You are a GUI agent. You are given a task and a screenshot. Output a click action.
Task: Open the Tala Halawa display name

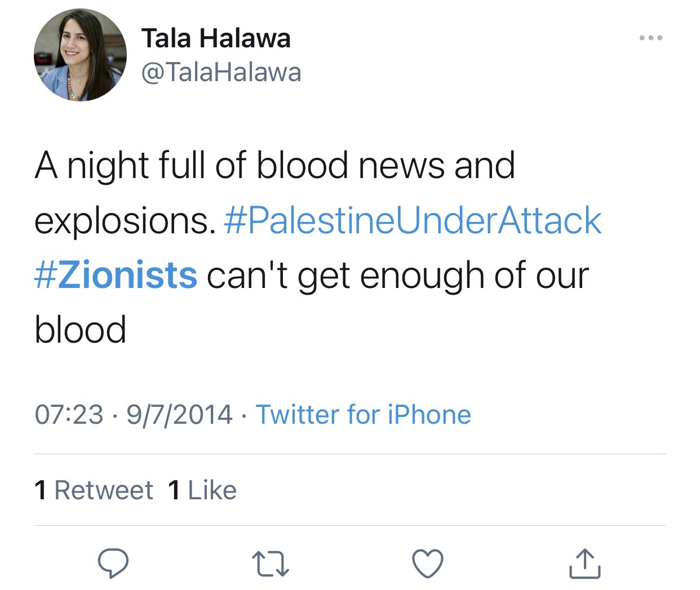[216, 38]
